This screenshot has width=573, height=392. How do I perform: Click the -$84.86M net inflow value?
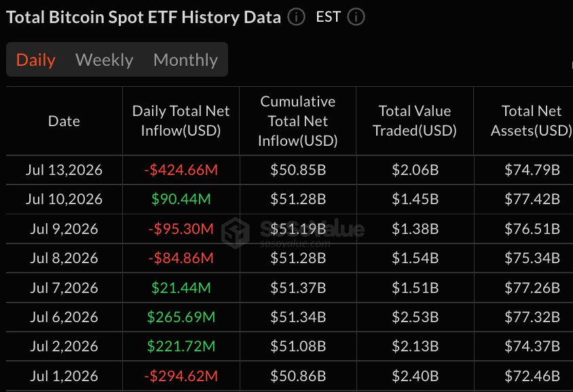click(x=181, y=258)
